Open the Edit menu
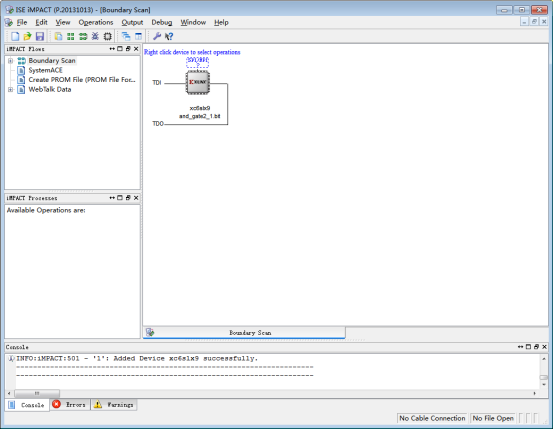This screenshot has height=429, width=554. tap(41, 22)
